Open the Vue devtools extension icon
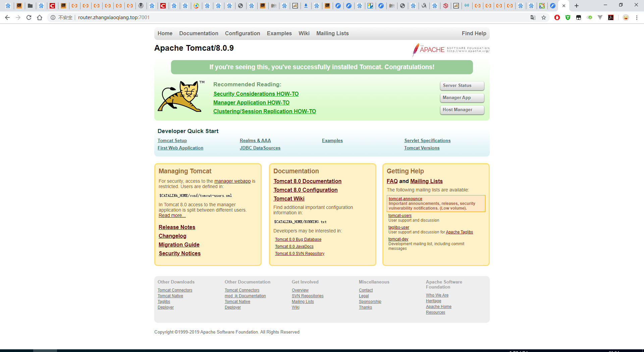644x352 pixels. coord(600,17)
